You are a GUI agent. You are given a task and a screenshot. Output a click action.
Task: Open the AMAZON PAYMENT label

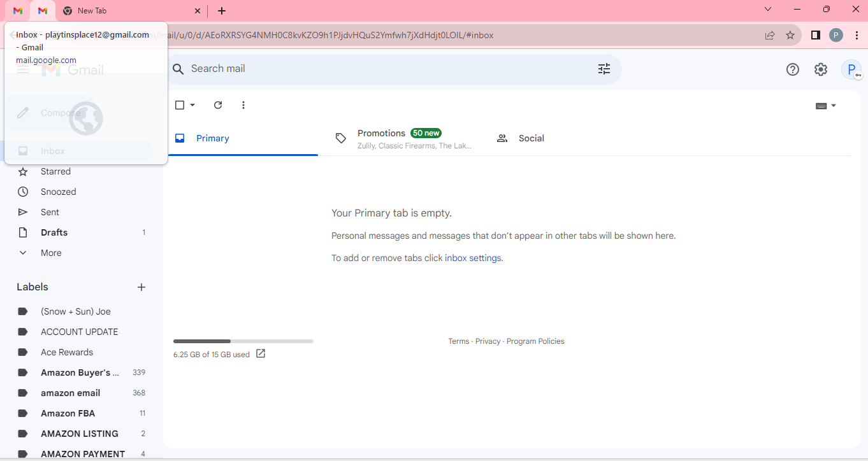pyautogui.click(x=83, y=454)
